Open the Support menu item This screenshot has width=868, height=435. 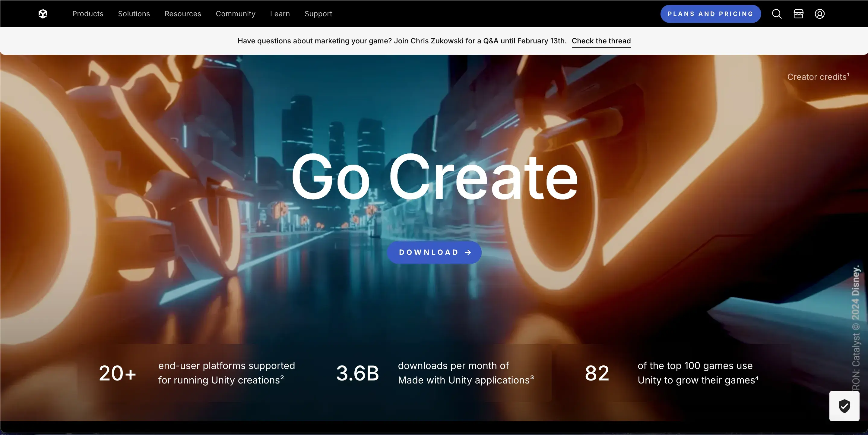318,14
